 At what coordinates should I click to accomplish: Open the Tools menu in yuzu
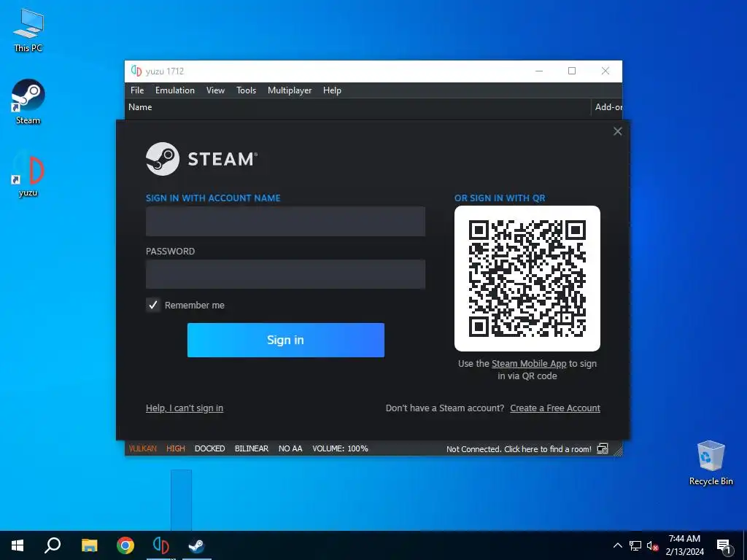coord(246,90)
